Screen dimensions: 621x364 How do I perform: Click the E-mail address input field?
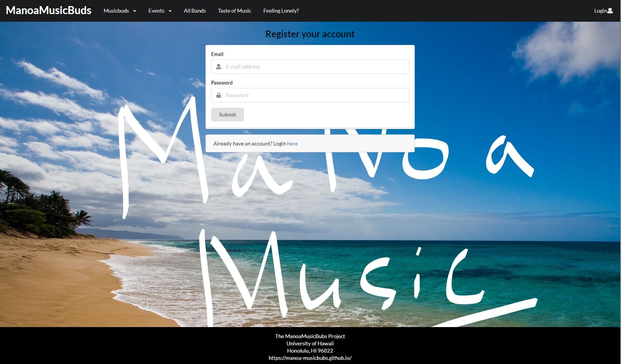(310, 67)
